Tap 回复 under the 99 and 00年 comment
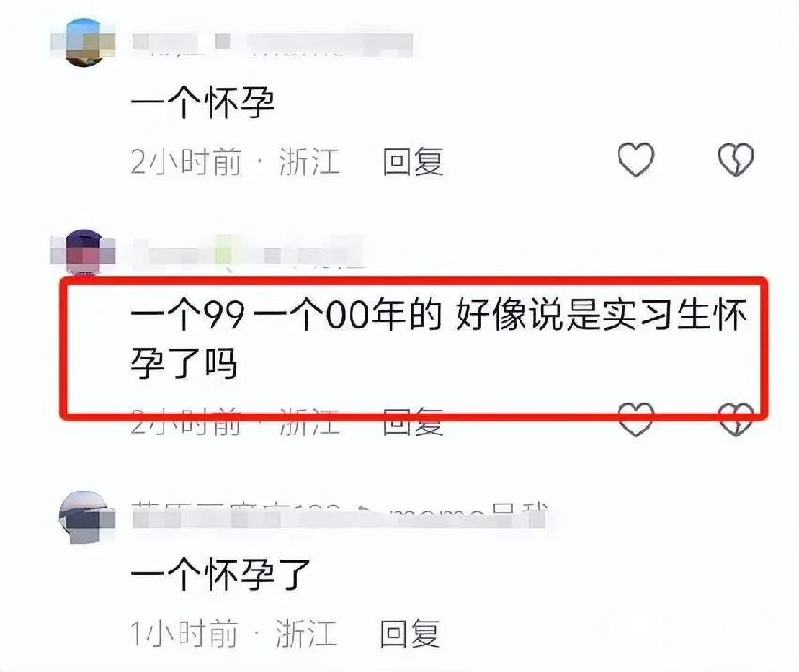 point(414,422)
